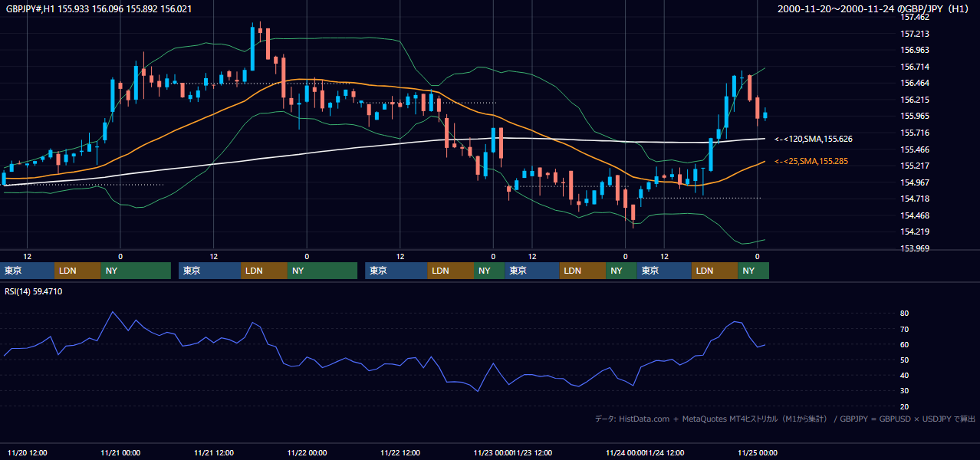This screenshot has height=460, width=980.
Task: Select the last LDN session block on the right
Action: point(715,271)
